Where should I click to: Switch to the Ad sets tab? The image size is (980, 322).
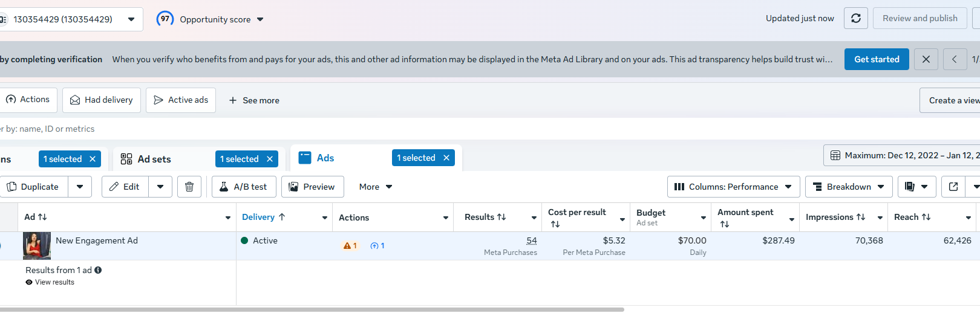[x=154, y=159]
